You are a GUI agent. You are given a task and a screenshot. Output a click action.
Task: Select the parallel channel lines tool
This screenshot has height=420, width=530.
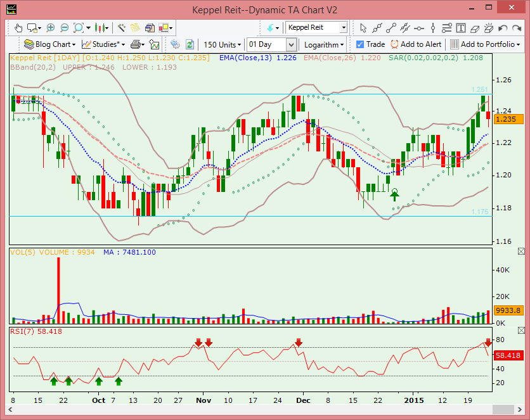(404, 28)
